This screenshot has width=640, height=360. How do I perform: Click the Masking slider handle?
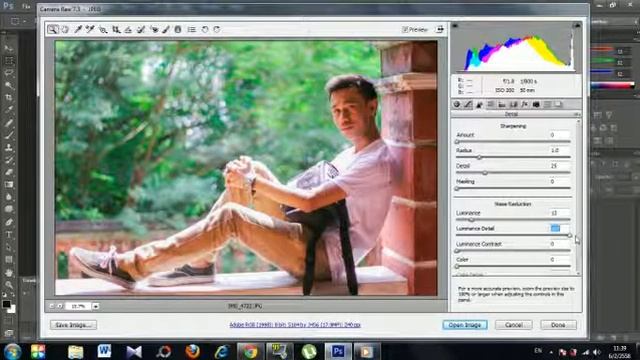pyautogui.click(x=457, y=189)
